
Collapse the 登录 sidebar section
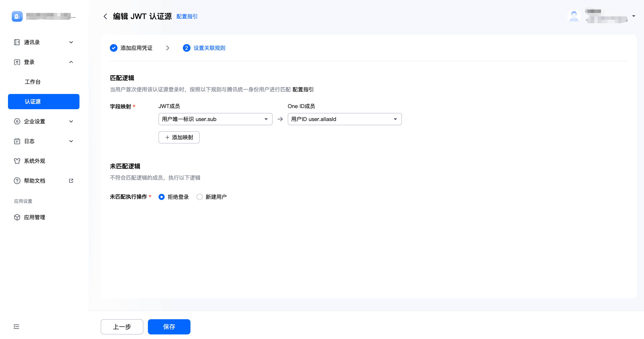44,62
